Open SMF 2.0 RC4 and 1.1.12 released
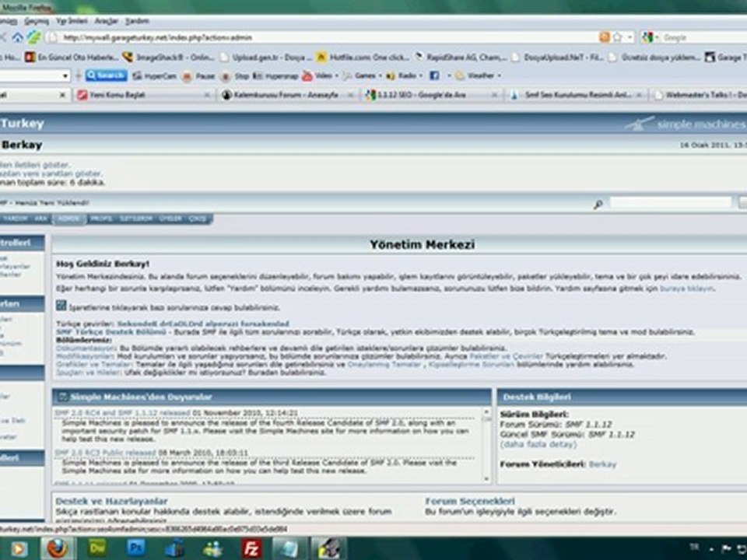 tap(122, 413)
